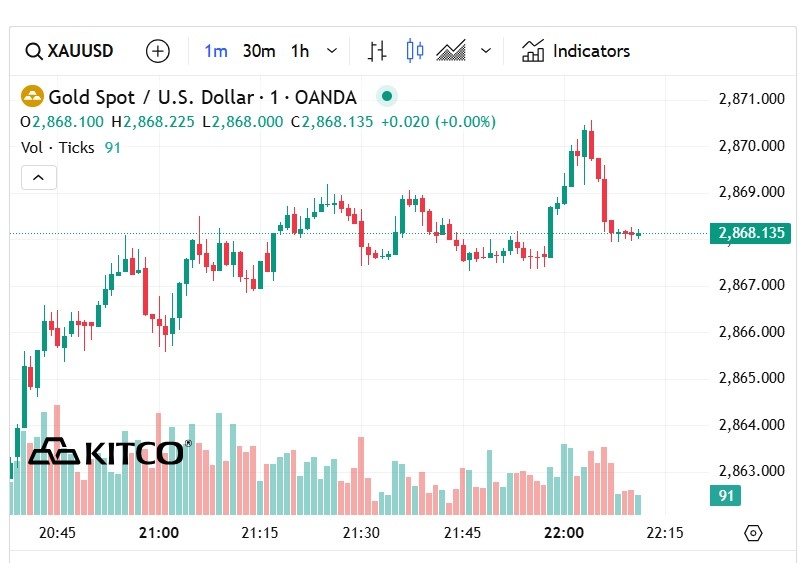Open the Indicators menu
The height and width of the screenshot is (563, 801).
(x=591, y=51)
